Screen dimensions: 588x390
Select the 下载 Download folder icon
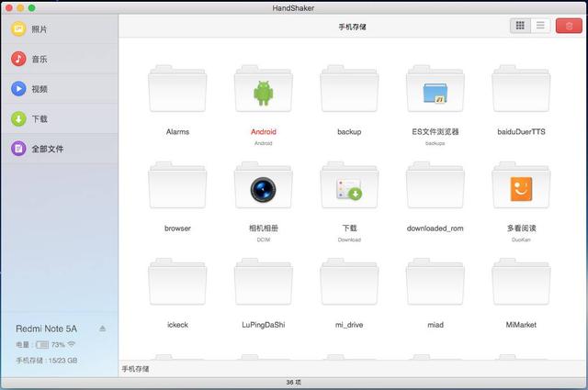pyautogui.click(x=349, y=185)
